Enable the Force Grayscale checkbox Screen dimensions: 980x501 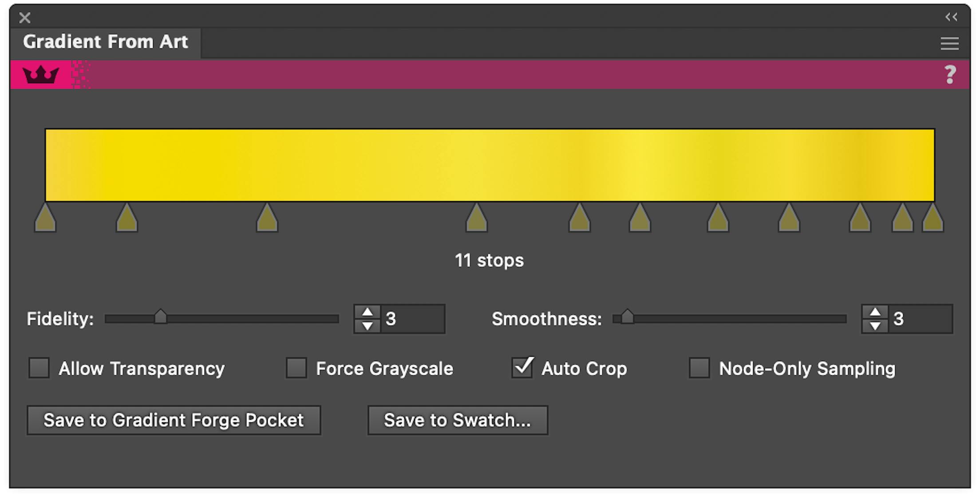[296, 368]
